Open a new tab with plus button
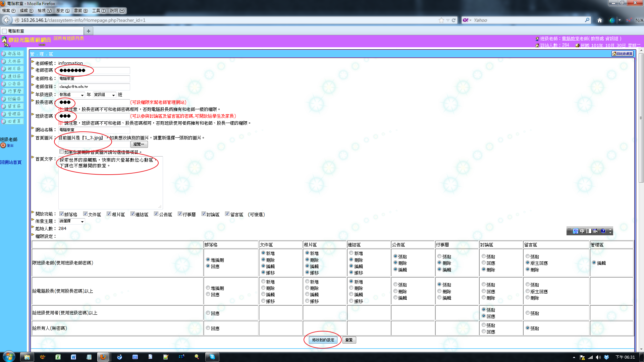The width and height of the screenshot is (644, 362). (89, 31)
